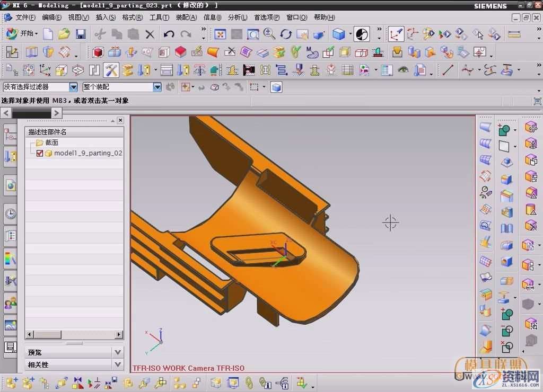Open the selection filter dropdown
This screenshot has width=543, height=392.
(74, 87)
